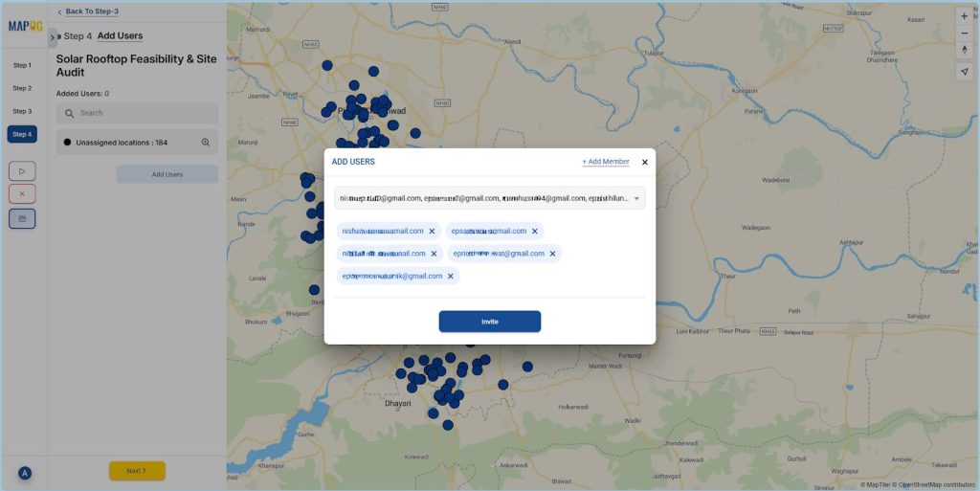980x491 pixels.
Task: Click the Loni Kalbhor map label
Action: click(693, 331)
